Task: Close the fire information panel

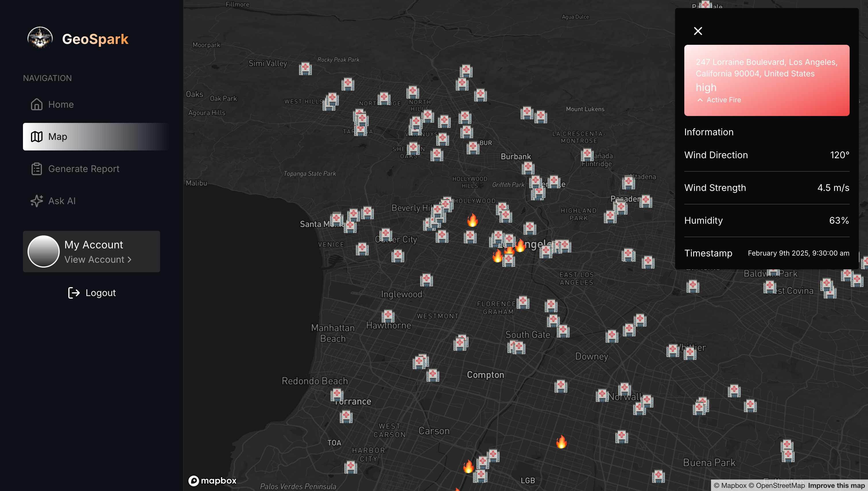Action: coord(698,31)
